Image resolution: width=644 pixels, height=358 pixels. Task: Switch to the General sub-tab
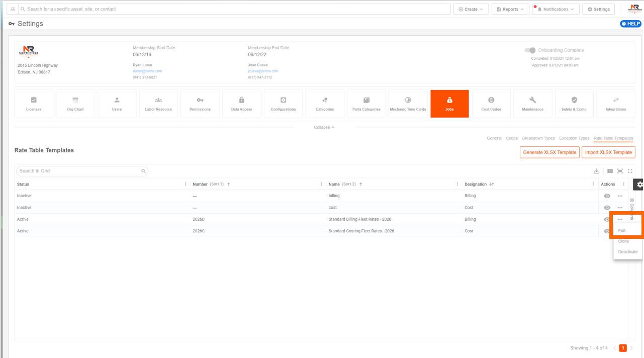(x=494, y=138)
